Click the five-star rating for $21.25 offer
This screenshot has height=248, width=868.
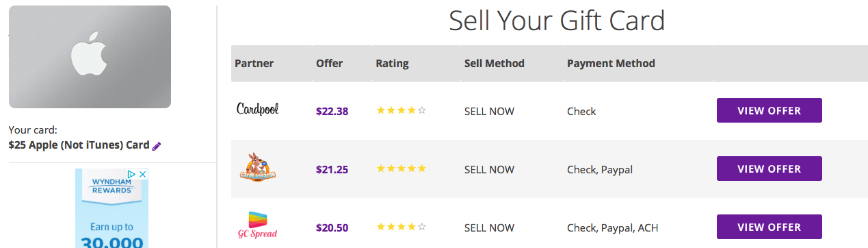pos(401,169)
